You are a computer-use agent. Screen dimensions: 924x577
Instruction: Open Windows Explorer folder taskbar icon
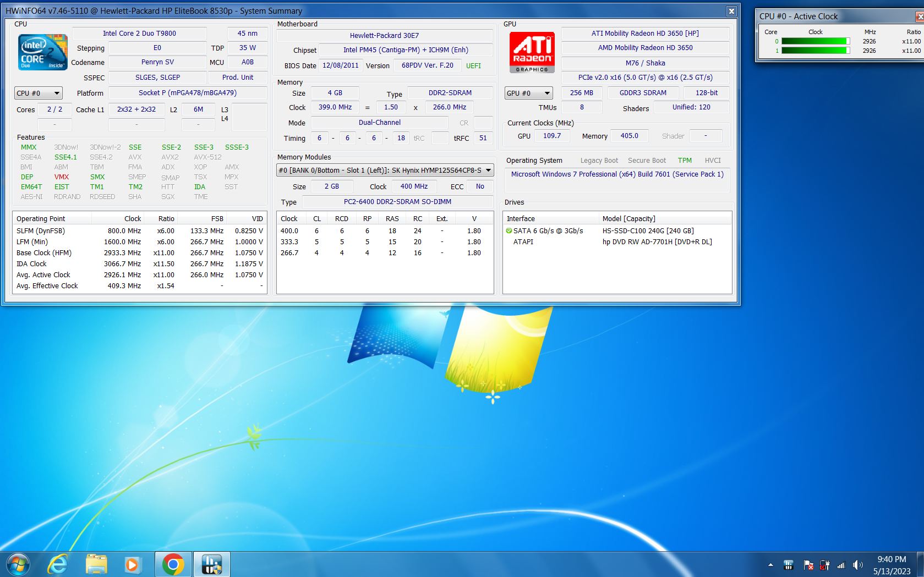click(96, 564)
